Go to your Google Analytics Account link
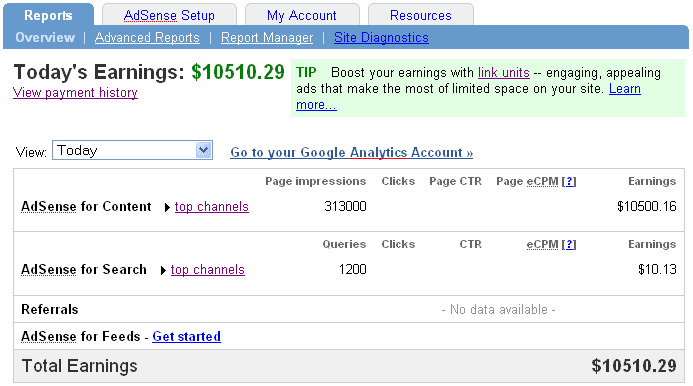Viewport: 693px width, 386px height. 351,153
